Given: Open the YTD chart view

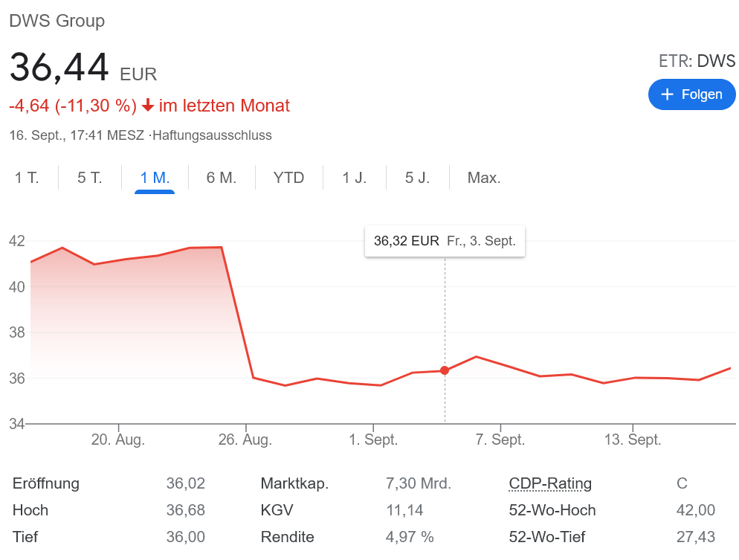Looking at the screenshot, I should 288,178.
